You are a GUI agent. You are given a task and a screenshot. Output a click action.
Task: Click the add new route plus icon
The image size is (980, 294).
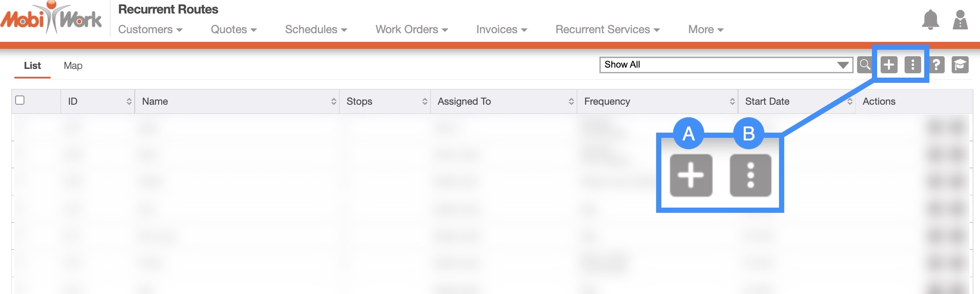(888, 65)
